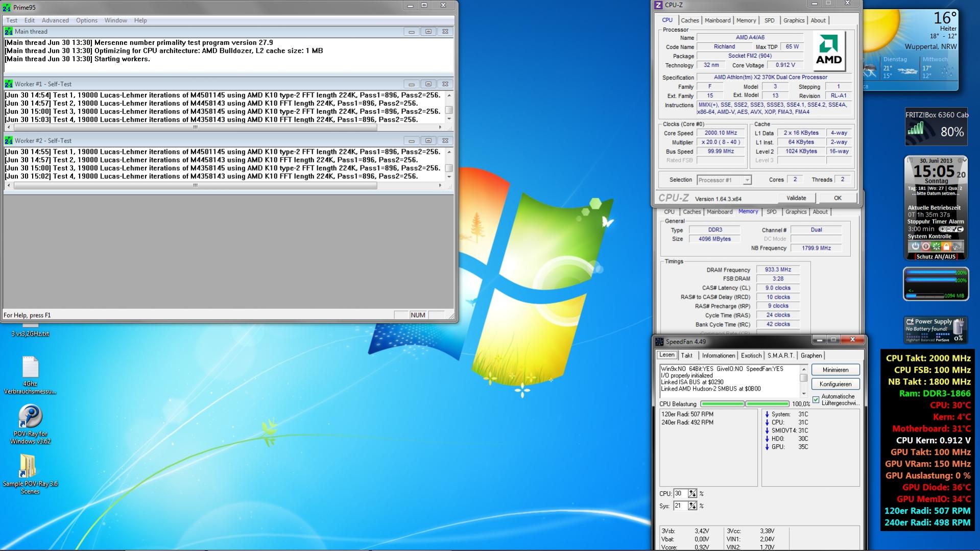This screenshot has width=980, height=551.
Task: Switch to Mainboard tab in front CPU-Z
Action: 718,20
